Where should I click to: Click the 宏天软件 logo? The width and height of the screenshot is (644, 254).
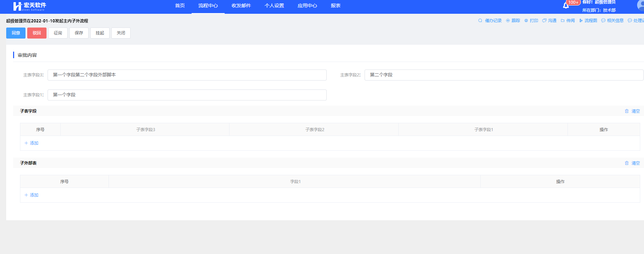point(30,6)
